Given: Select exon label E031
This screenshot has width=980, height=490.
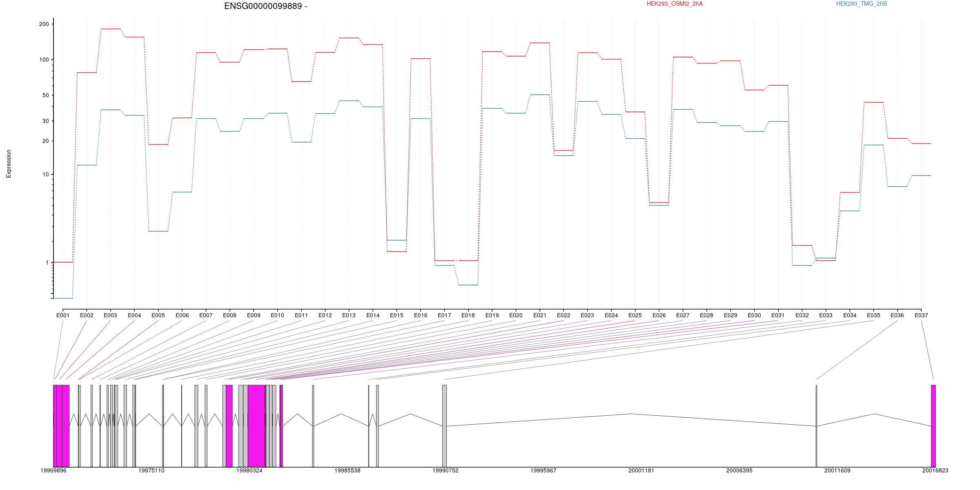Looking at the screenshot, I should click(x=778, y=316).
